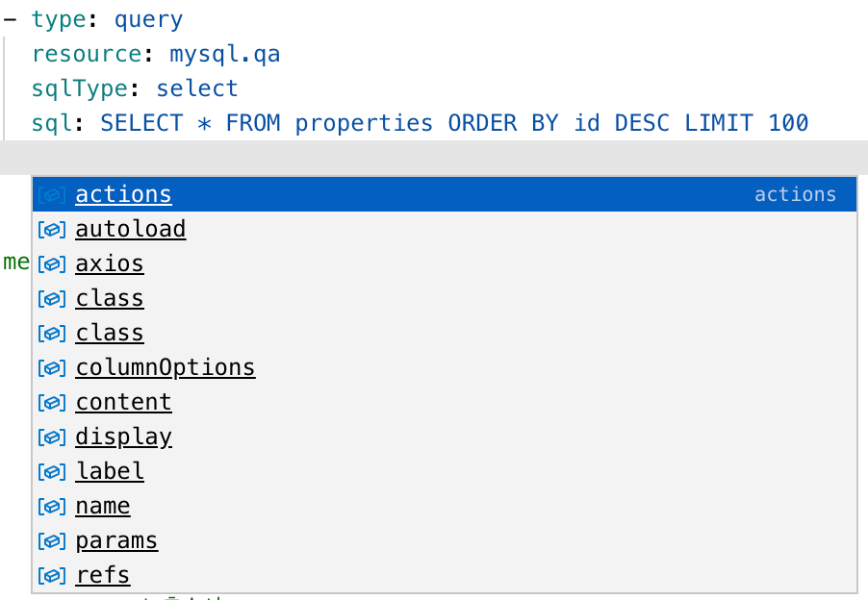This screenshot has height=600, width=868.
Task: Click the property icon beside axios
Action: (52, 264)
